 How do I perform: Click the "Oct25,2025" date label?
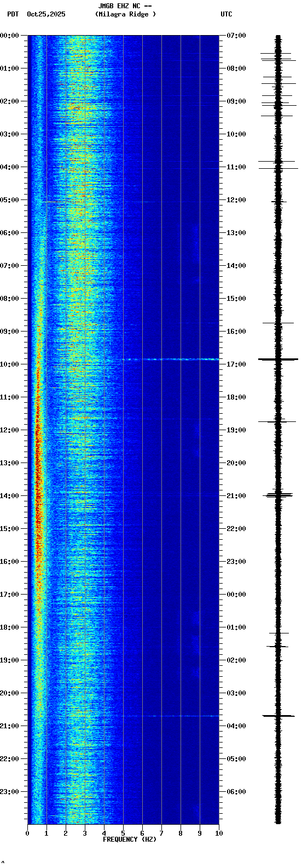46,14
